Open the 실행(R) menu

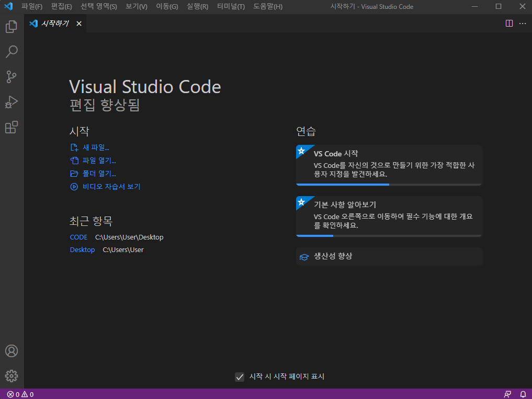[x=197, y=6]
